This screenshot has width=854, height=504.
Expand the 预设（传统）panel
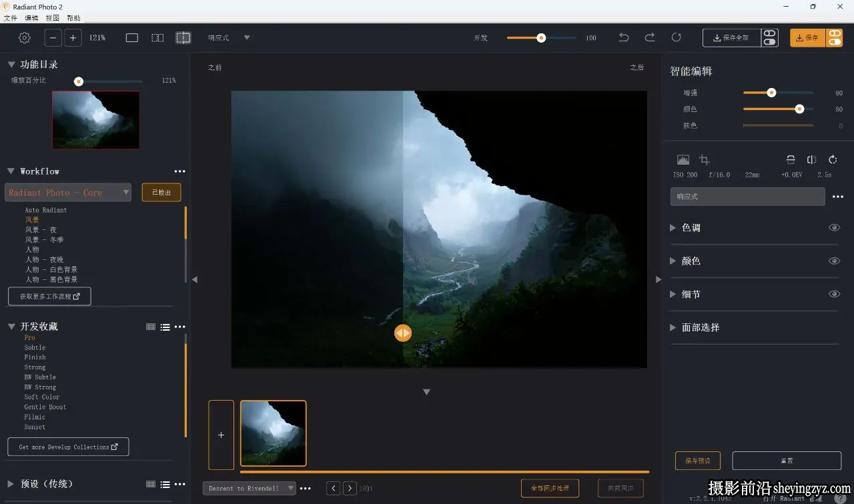point(11,484)
